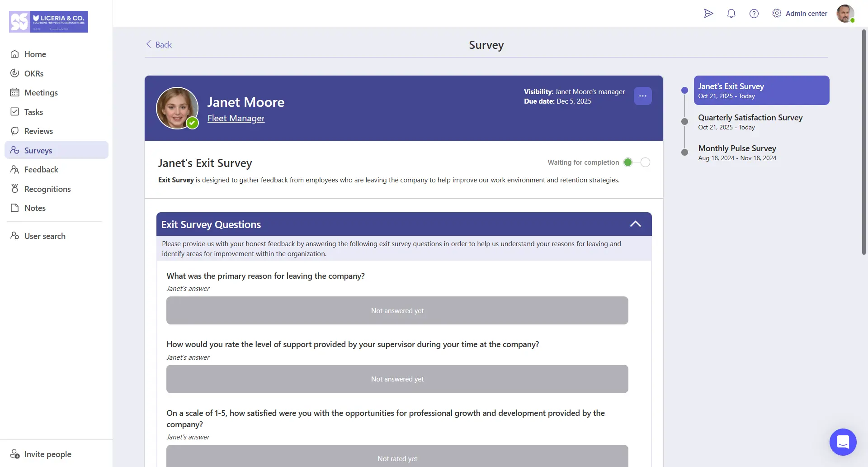Click the help question mark icon
The image size is (868, 467).
click(x=754, y=13)
